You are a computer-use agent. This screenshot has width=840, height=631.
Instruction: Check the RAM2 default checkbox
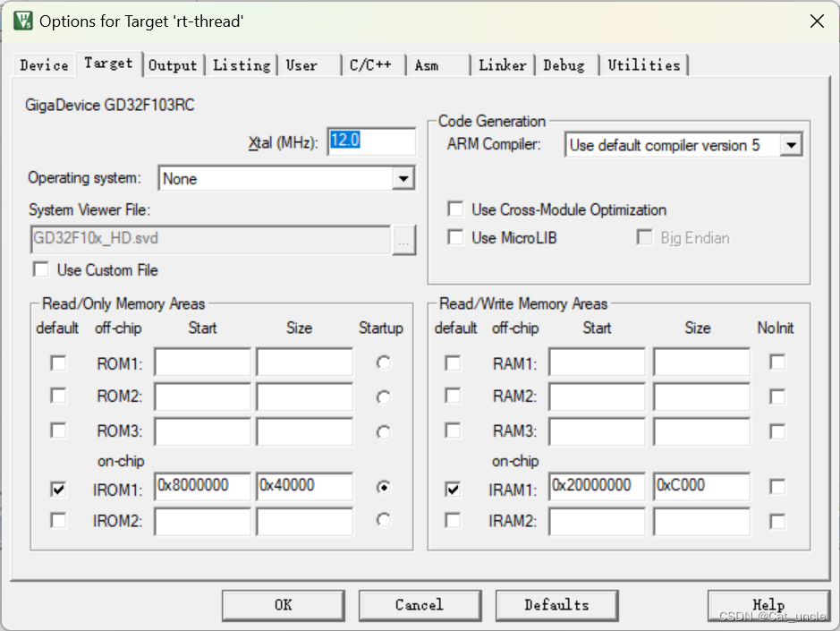(453, 396)
